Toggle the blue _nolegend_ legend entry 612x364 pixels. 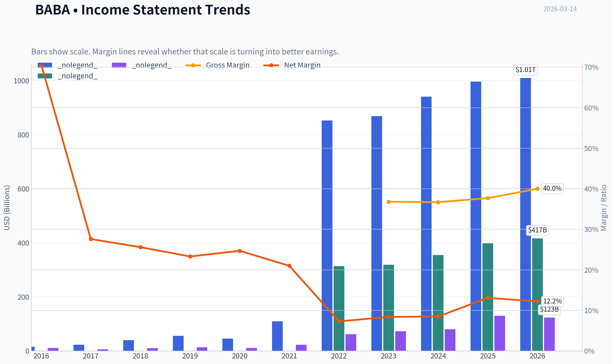pos(68,65)
